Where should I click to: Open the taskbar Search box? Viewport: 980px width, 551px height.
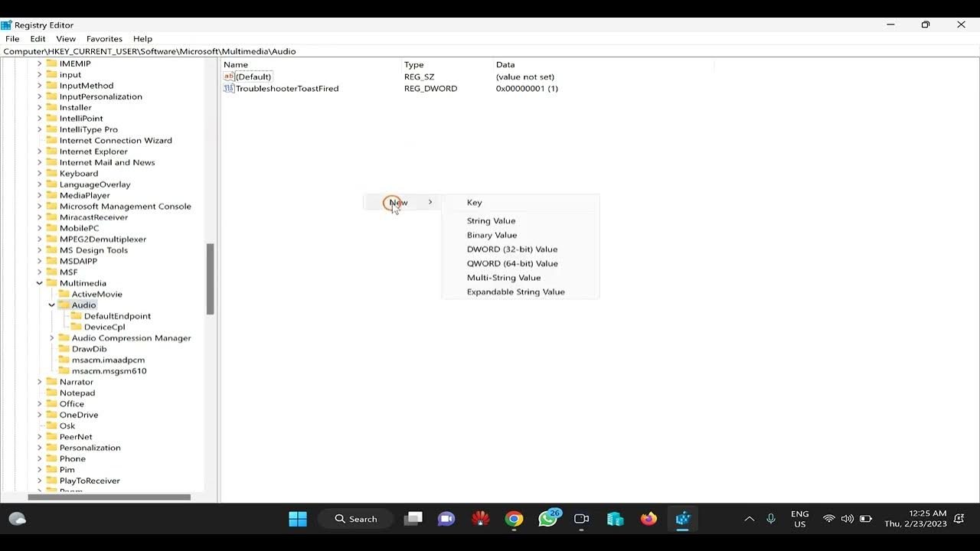357,519
